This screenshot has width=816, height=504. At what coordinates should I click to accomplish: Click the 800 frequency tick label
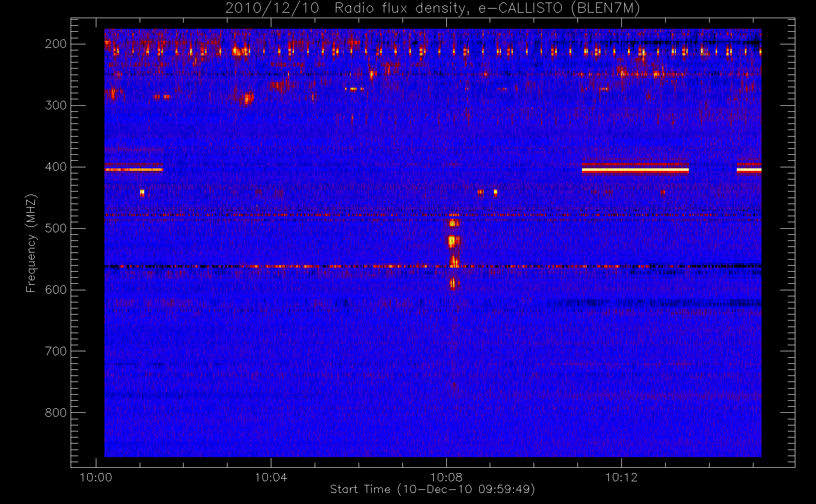coord(55,413)
